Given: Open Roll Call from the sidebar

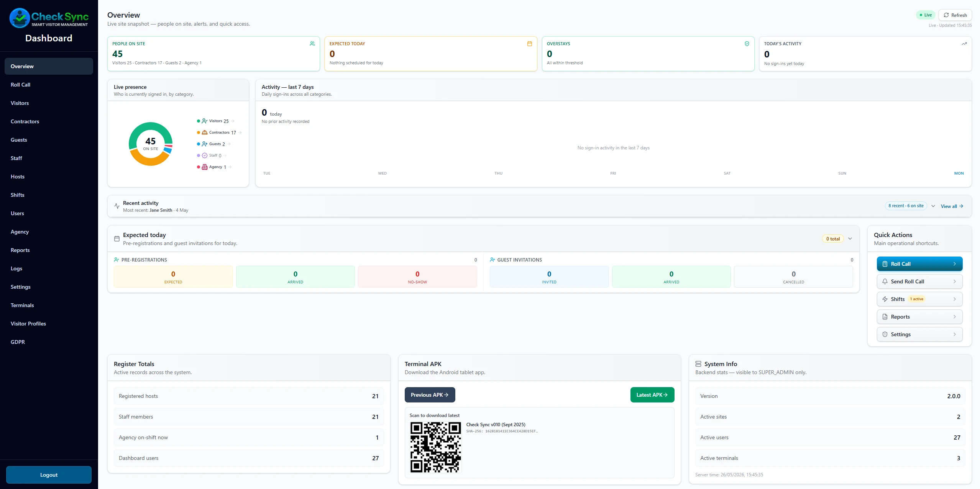Looking at the screenshot, I should (49, 85).
